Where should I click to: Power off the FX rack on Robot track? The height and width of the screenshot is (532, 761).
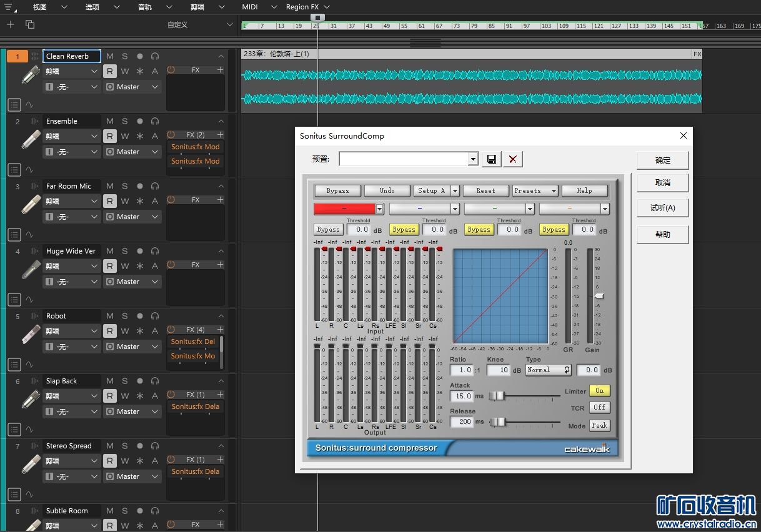pos(171,330)
